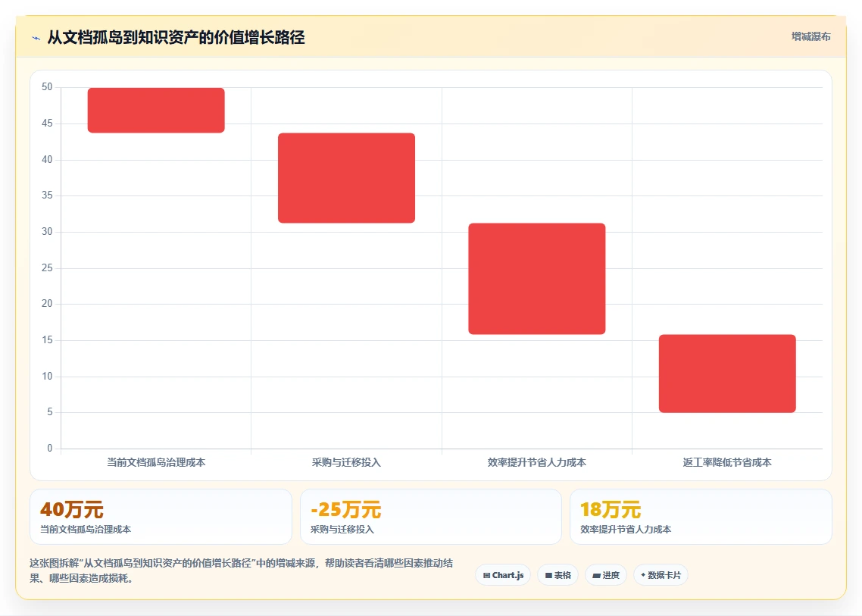Select the red bar for 采购与迁移投入

(346, 177)
